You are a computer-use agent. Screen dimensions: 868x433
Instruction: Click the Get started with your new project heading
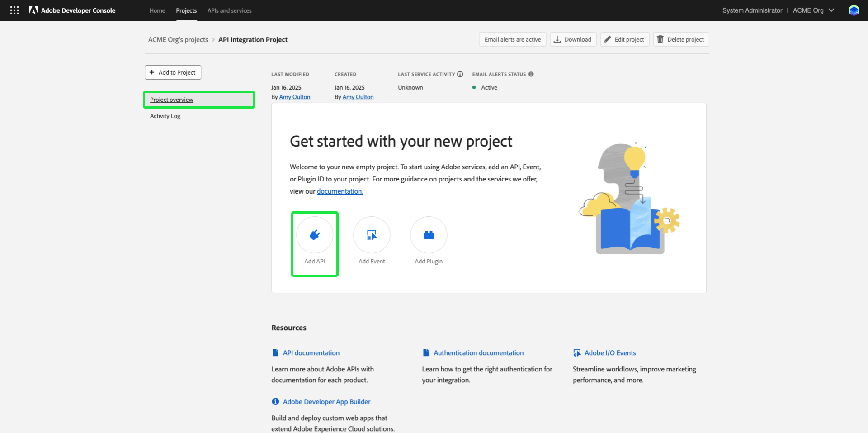pyautogui.click(x=401, y=142)
